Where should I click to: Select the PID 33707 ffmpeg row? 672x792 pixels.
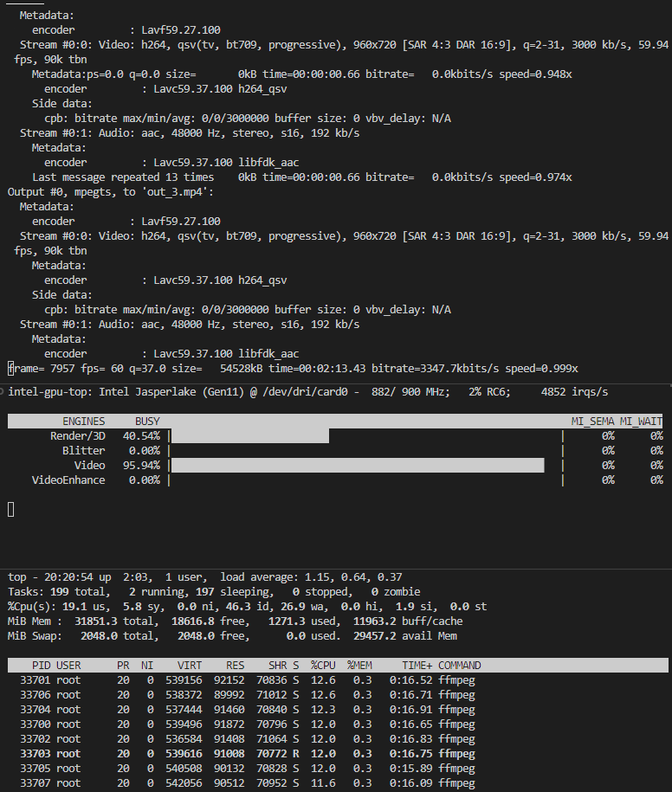(x=248, y=782)
